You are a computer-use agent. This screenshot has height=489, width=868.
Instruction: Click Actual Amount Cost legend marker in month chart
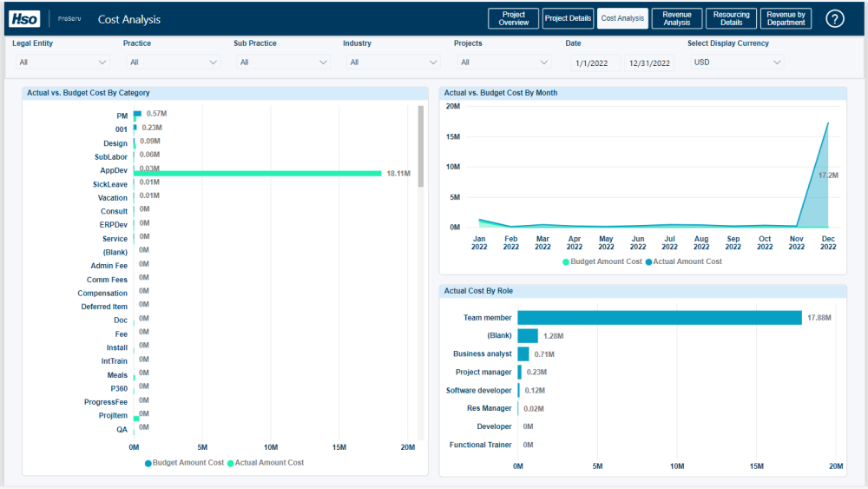648,261
